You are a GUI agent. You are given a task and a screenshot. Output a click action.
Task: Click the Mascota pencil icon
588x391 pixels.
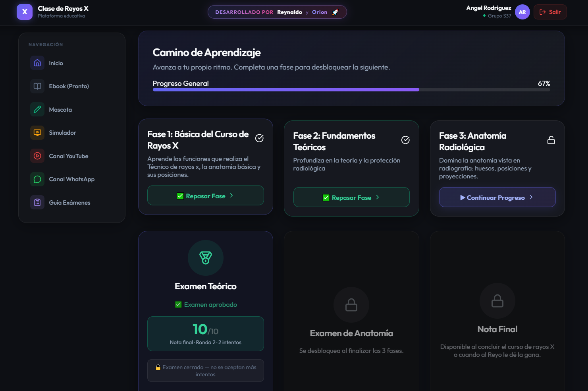tap(37, 109)
